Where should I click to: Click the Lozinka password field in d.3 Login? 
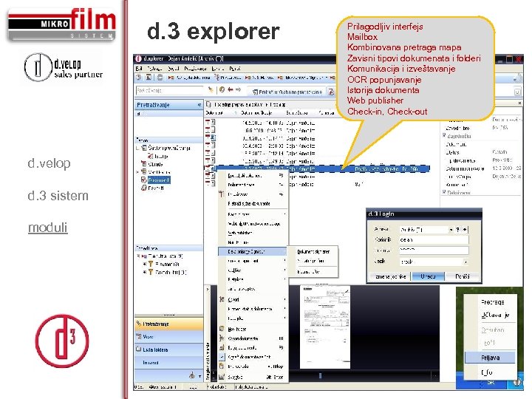pos(434,250)
